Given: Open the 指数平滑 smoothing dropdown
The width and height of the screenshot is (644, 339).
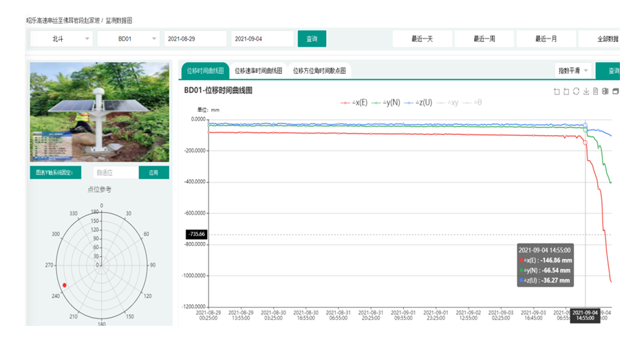Looking at the screenshot, I should 573,70.
